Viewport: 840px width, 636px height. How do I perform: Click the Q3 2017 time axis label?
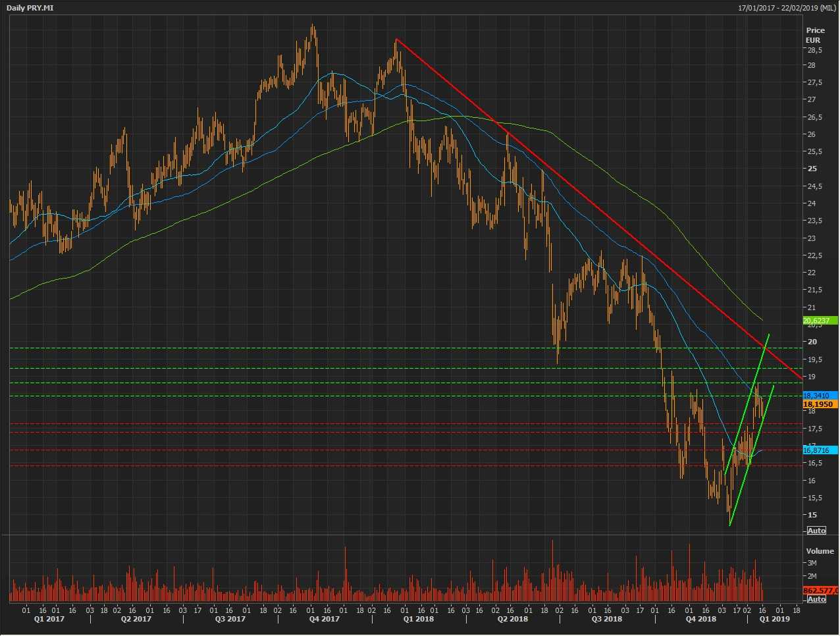click(230, 619)
